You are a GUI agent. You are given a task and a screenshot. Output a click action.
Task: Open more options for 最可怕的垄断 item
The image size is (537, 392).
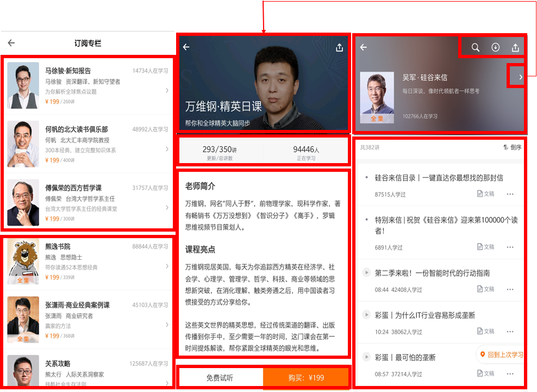[510, 374]
